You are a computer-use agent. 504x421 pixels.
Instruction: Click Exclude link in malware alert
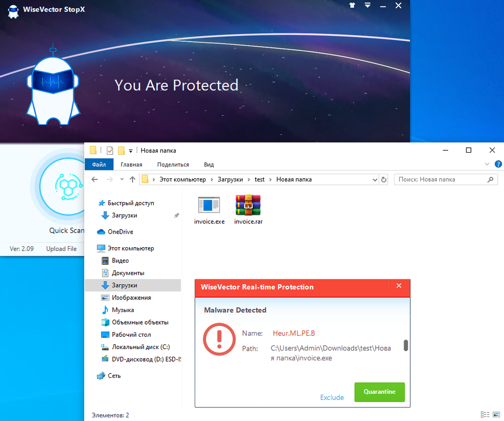(x=332, y=397)
